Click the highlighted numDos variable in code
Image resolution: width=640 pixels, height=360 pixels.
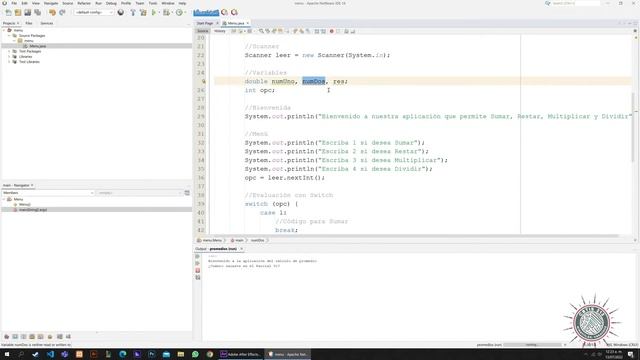pyautogui.click(x=313, y=81)
